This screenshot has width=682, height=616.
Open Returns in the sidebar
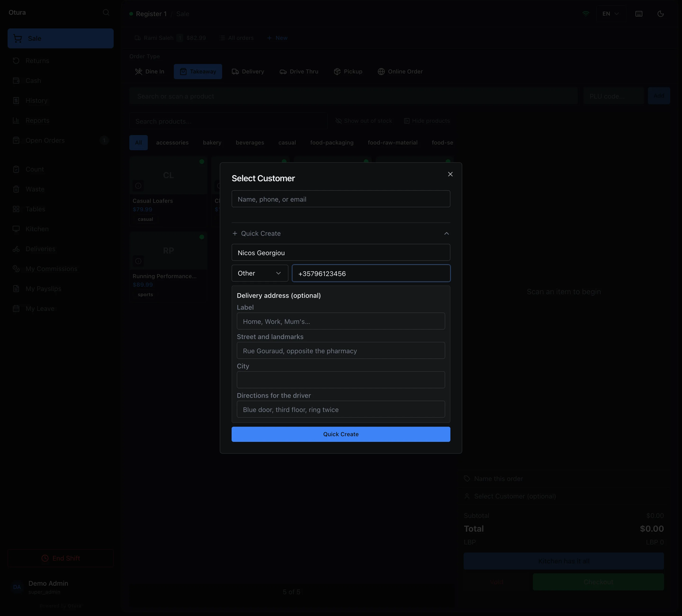(61, 61)
